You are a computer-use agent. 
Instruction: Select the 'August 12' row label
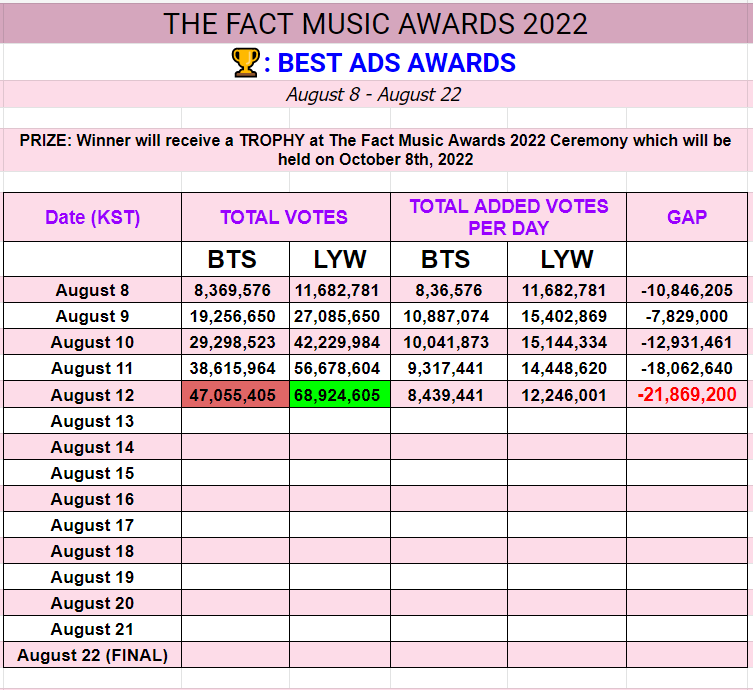click(93, 395)
